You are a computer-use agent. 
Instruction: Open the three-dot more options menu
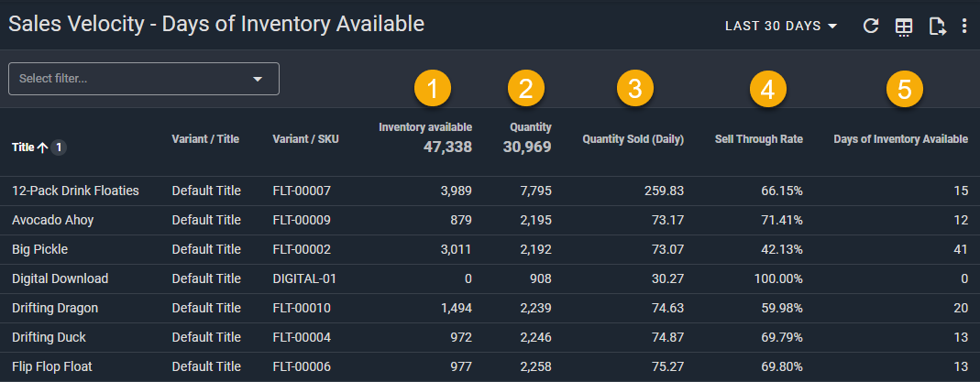click(x=964, y=27)
